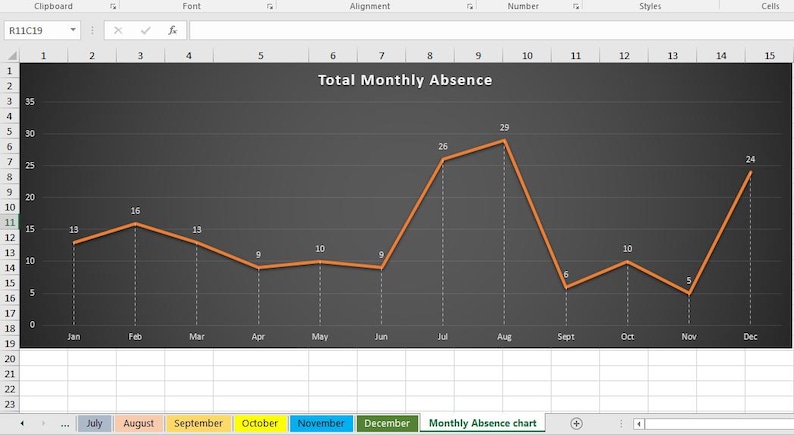This screenshot has width=794, height=435.
Task: Open the Clipboard group dialog launcher
Action: pyautogui.click(x=113, y=7)
